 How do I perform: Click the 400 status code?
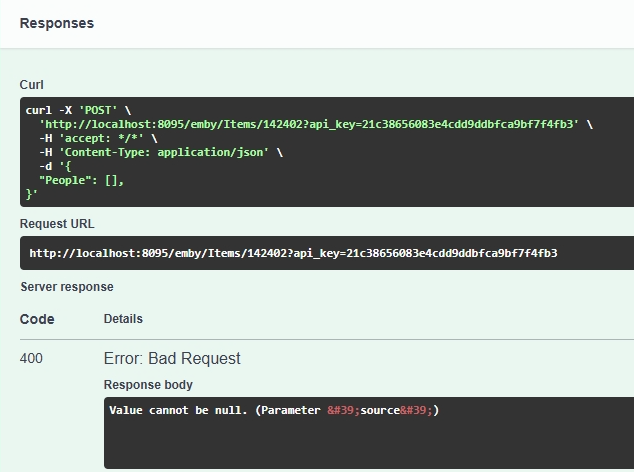(x=31, y=358)
